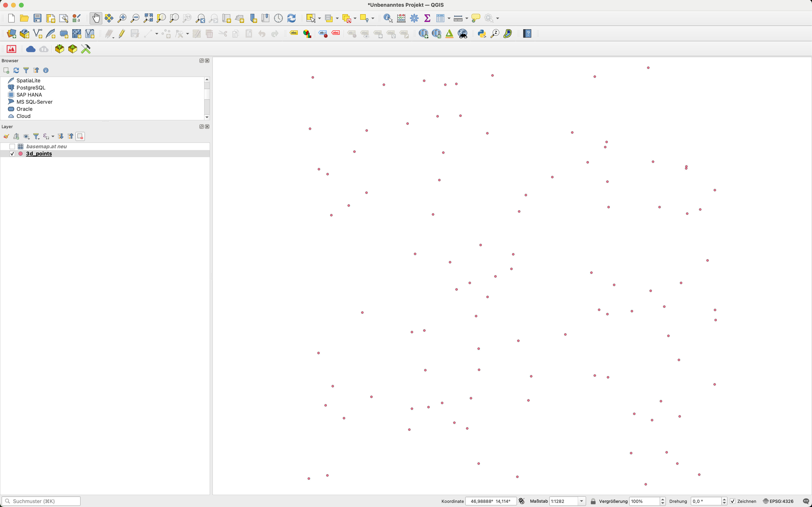This screenshot has width=812, height=507.
Task: Refresh the Browser panel
Action: point(16,70)
